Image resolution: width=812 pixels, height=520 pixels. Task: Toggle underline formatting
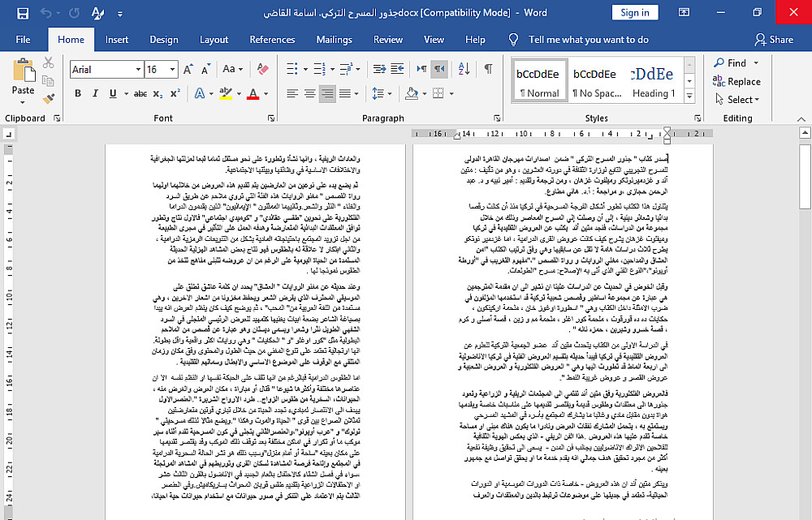click(112, 93)
